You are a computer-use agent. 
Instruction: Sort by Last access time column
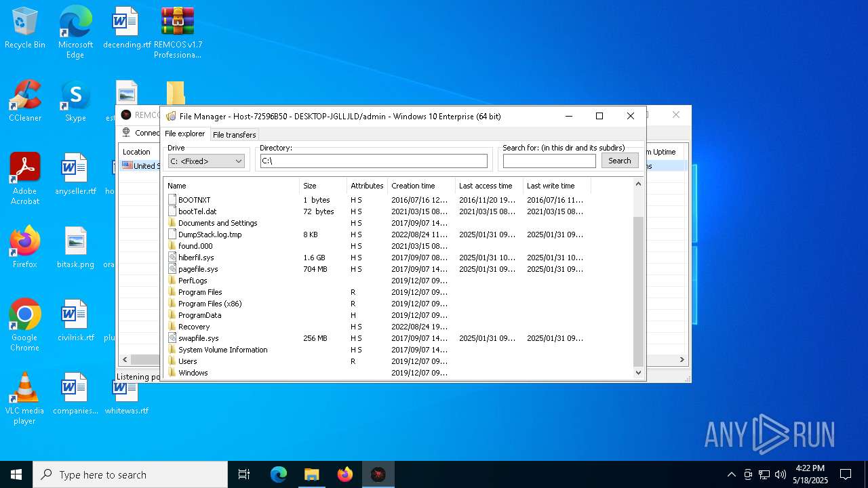[489, 186]
